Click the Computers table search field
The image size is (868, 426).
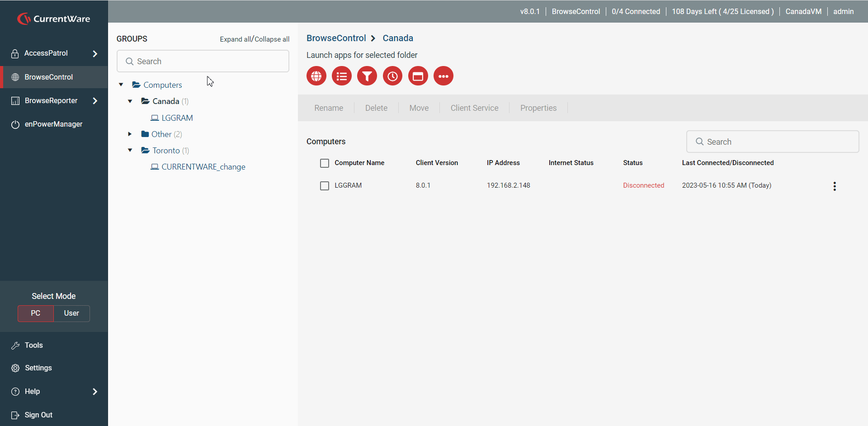773,142
